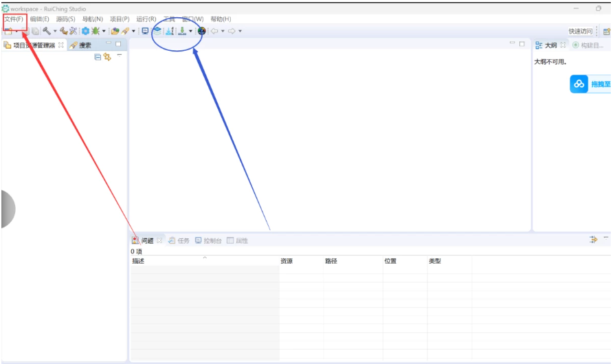Expand the Forward history dropdown arrow
Image resolution: width=615 pixels, height=364 pixels.
240,31
